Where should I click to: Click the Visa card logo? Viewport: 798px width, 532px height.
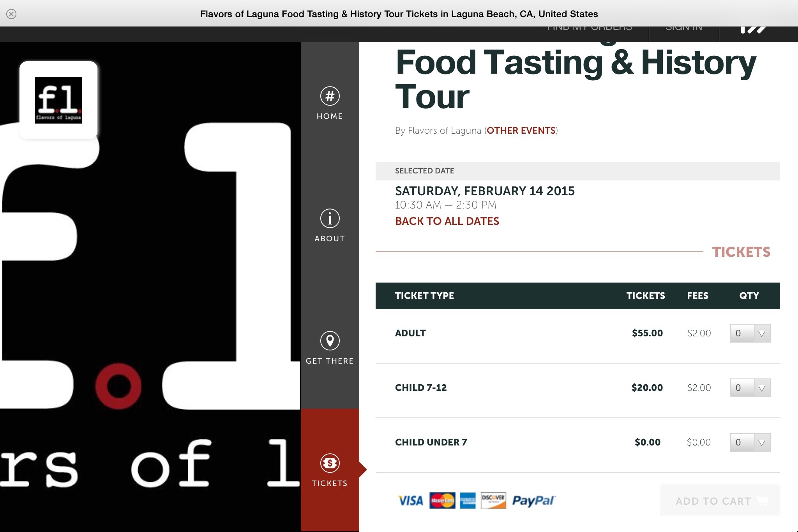(411, 500)
